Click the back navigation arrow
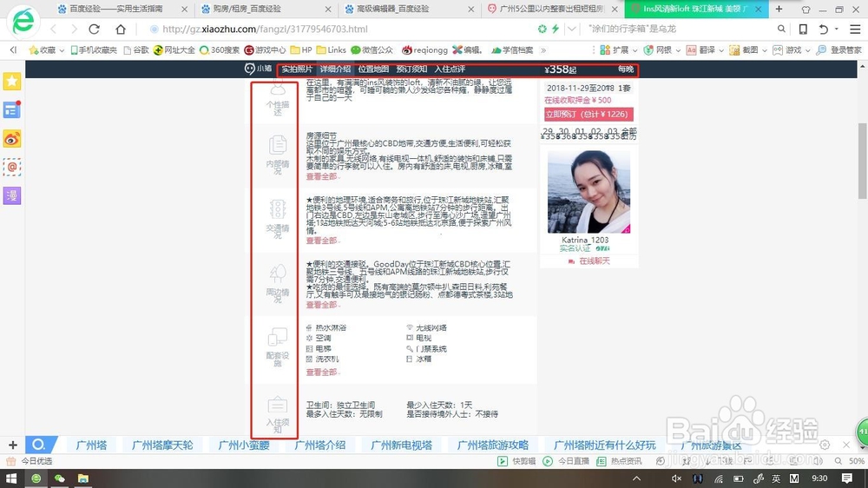The width and height of the screenshot is (868, 488). click(53, 29)
